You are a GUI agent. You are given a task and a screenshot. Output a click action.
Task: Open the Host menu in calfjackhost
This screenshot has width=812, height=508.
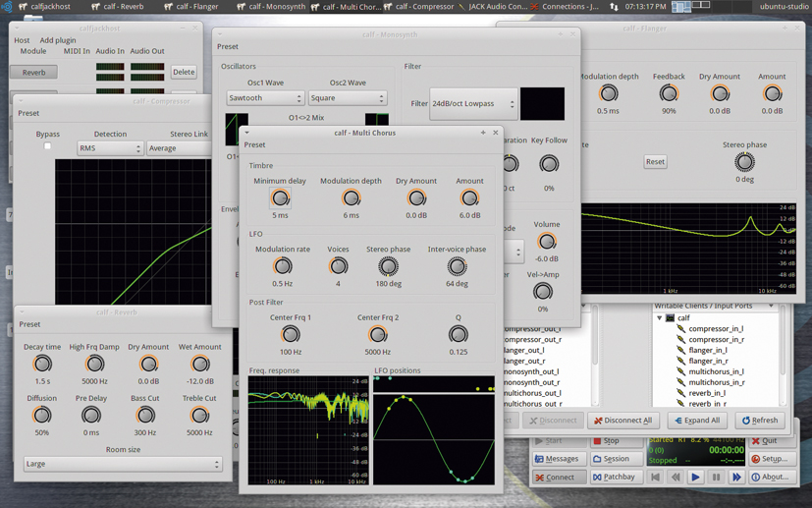pos(22,40)
